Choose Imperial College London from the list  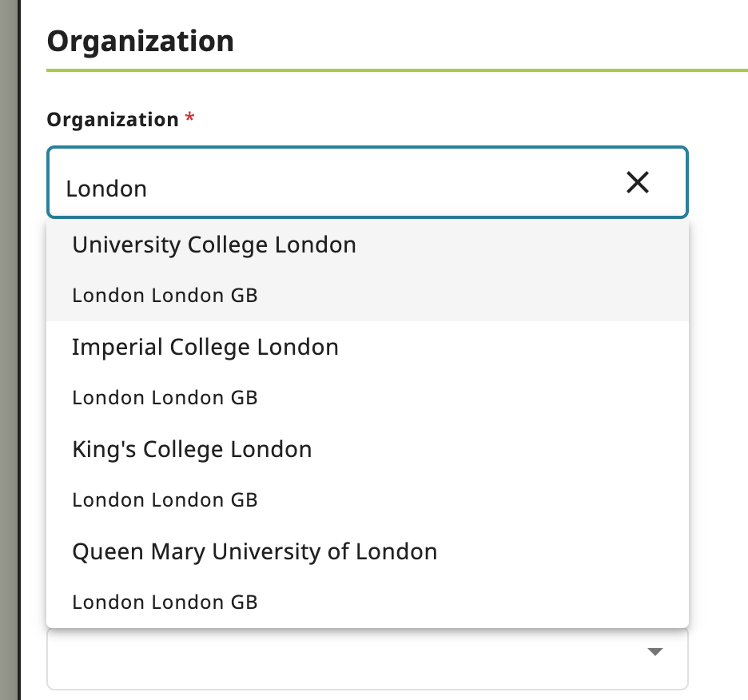205,347
